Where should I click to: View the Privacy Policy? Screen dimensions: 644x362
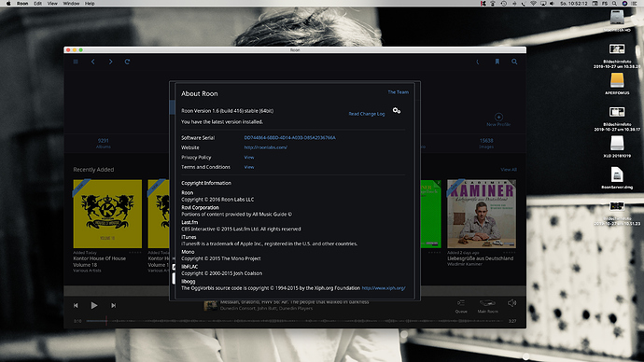point(249,157)
